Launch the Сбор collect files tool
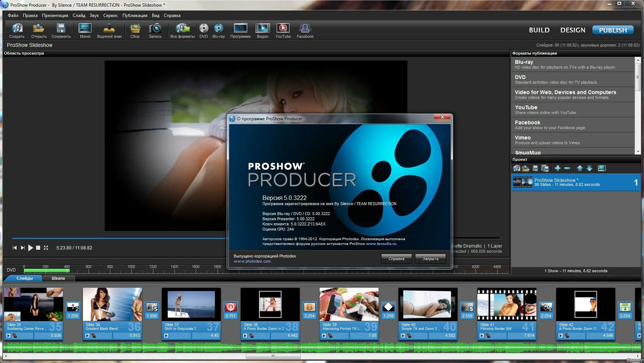 click(x=135, y=30)
